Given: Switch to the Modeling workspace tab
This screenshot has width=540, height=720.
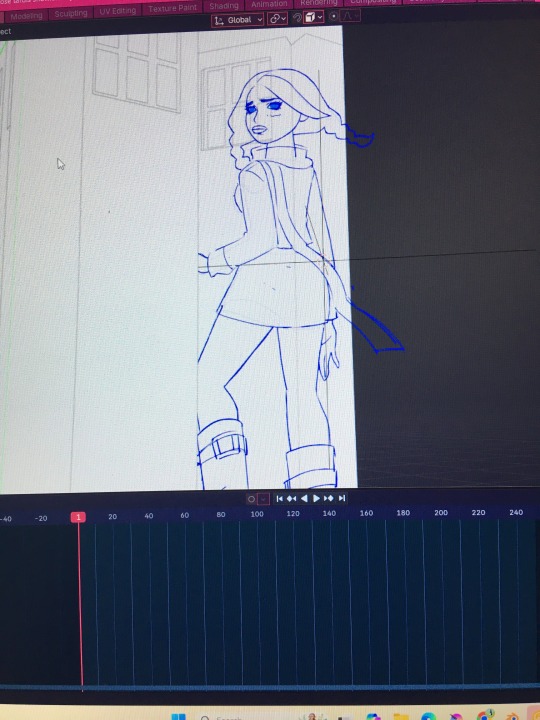Looking at the screenshot, I should 26,16.
